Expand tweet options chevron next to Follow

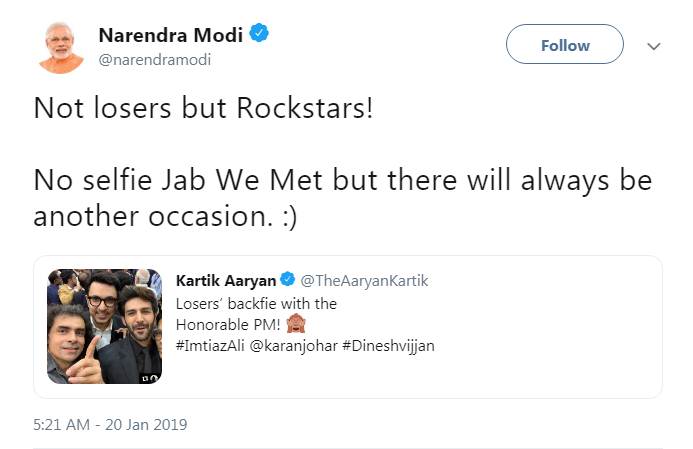coord(654,46)
